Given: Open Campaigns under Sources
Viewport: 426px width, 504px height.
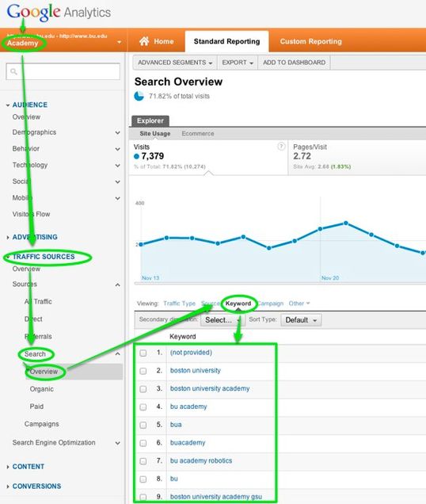Looking at the screenshot, I should [41, 424].
